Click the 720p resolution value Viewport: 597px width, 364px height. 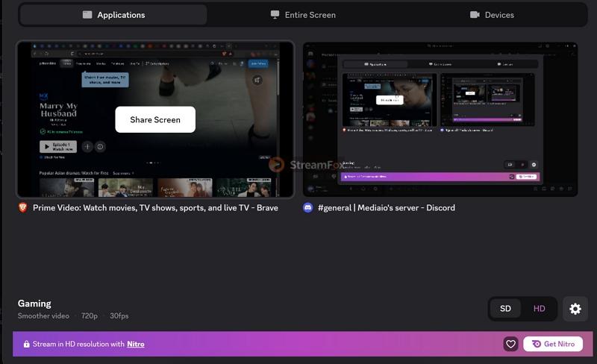click(89, 316)
